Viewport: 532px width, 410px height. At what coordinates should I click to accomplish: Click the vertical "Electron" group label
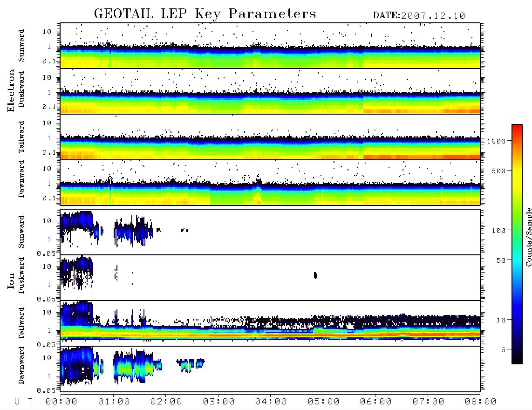click(11, 90)
